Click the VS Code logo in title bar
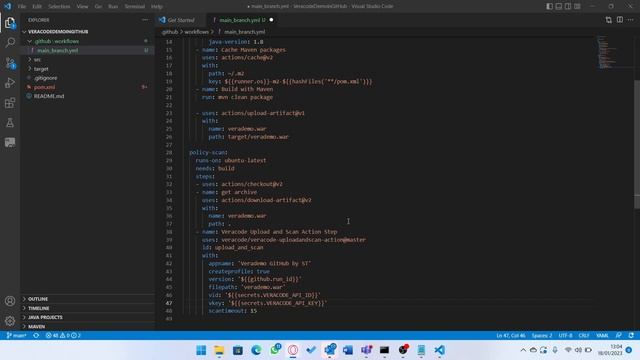This screenshot has width=640, height=360. [8, 6]
